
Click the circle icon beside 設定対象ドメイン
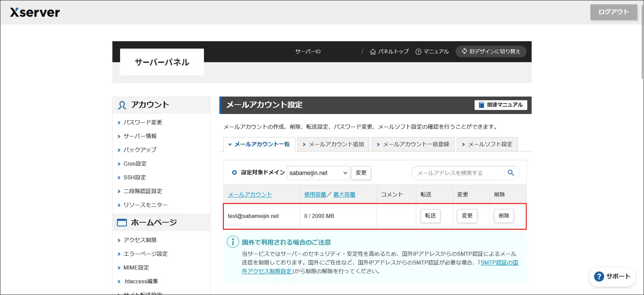pyautogui.click(x=234, y=173)
